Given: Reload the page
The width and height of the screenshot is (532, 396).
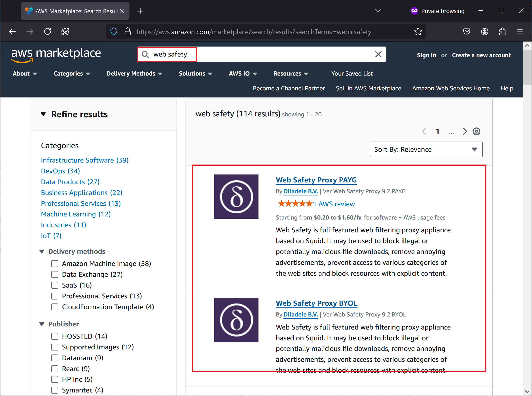Looking at the screenshot, I should [x=47, y=32].
